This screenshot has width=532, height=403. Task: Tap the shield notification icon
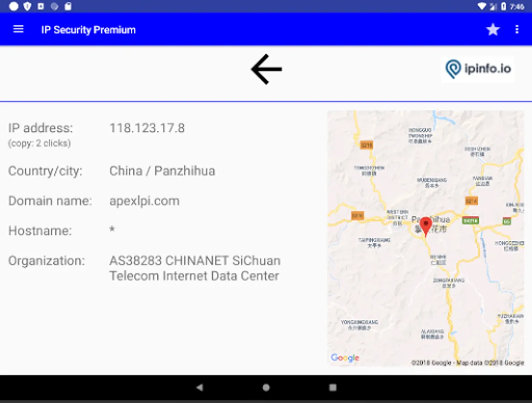point(27,6)
